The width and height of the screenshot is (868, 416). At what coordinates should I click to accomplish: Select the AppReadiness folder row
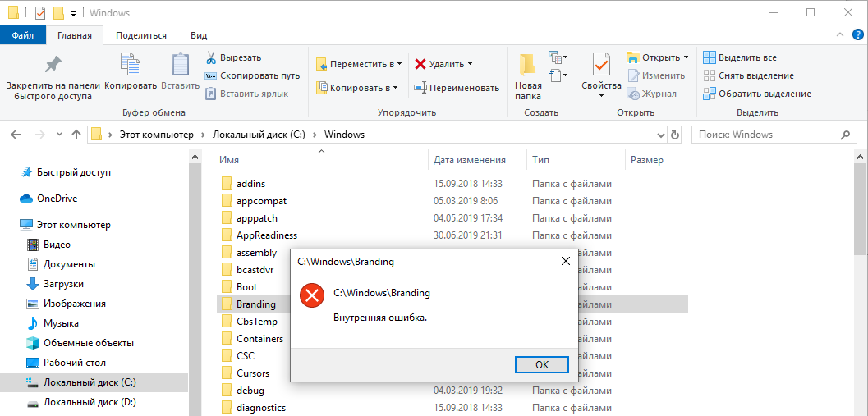[452, 235]
